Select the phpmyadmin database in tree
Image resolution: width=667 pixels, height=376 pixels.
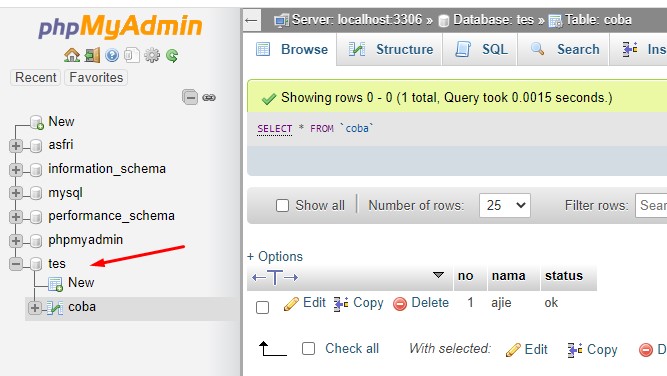tap(86, 240)
